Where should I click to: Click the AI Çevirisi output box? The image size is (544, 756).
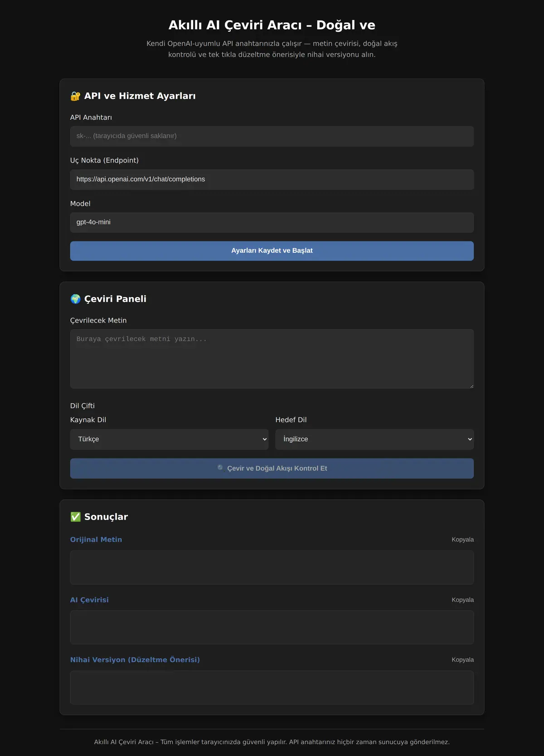click(x=272, y=627)
